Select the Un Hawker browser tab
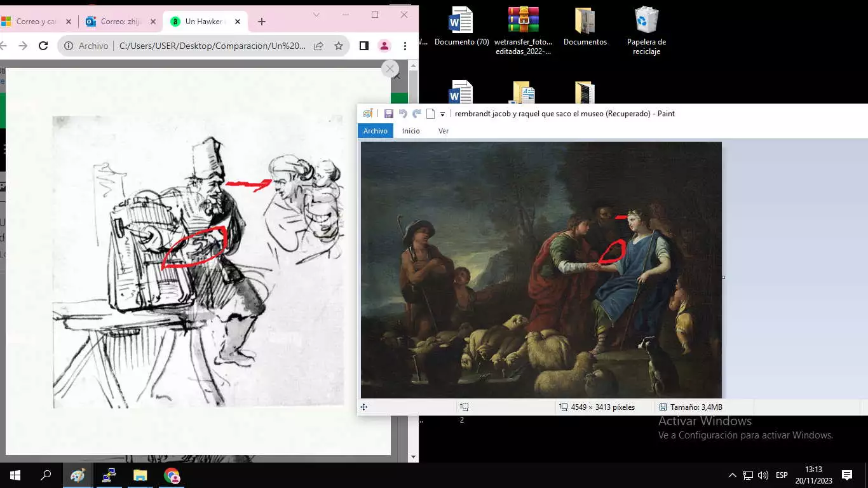Viewport: 868px width, 488px height. [203, 22]
